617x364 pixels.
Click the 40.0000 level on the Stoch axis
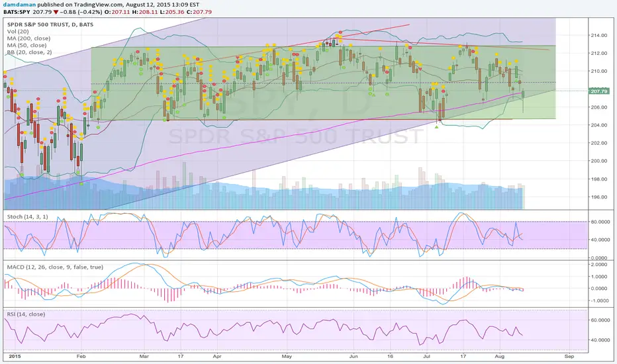(600, 240)
